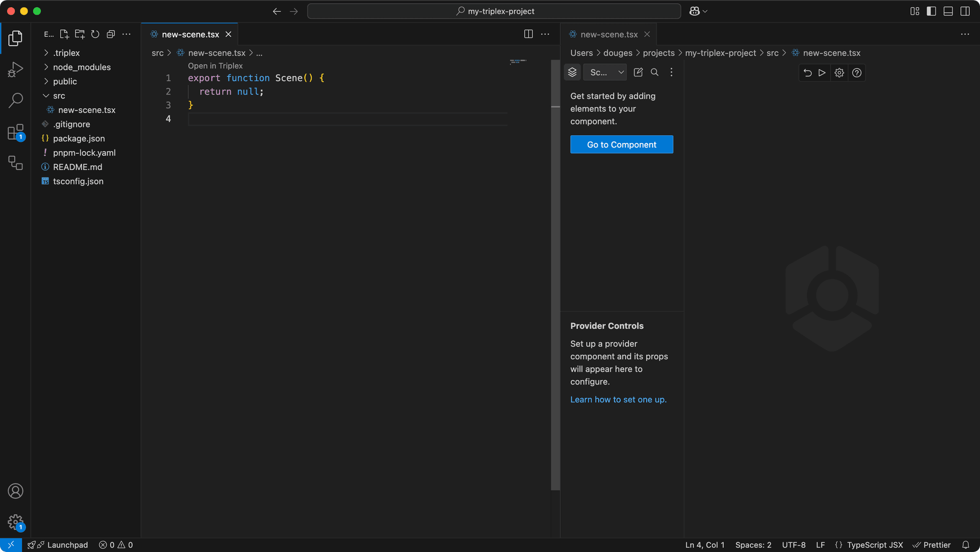Image resolution: width=980 pixels, height=552 pixels.
Task: Toggle the primary sidebar layout button
Action: coord(931,11)
